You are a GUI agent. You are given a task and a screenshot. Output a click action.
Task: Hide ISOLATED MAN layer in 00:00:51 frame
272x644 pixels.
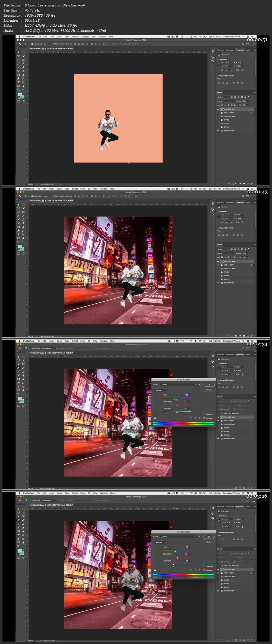pos(218,109)
